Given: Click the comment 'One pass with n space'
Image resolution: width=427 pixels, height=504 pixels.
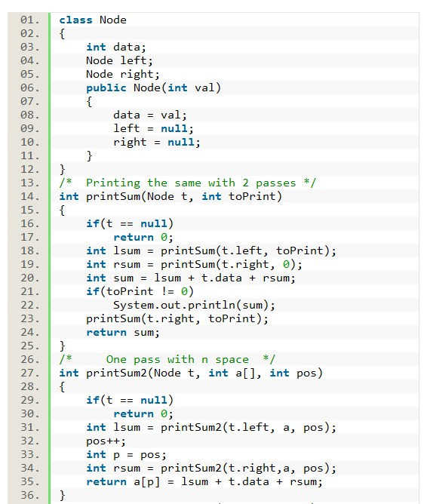Looking at the screenshot, I should [x=167, y=359].
